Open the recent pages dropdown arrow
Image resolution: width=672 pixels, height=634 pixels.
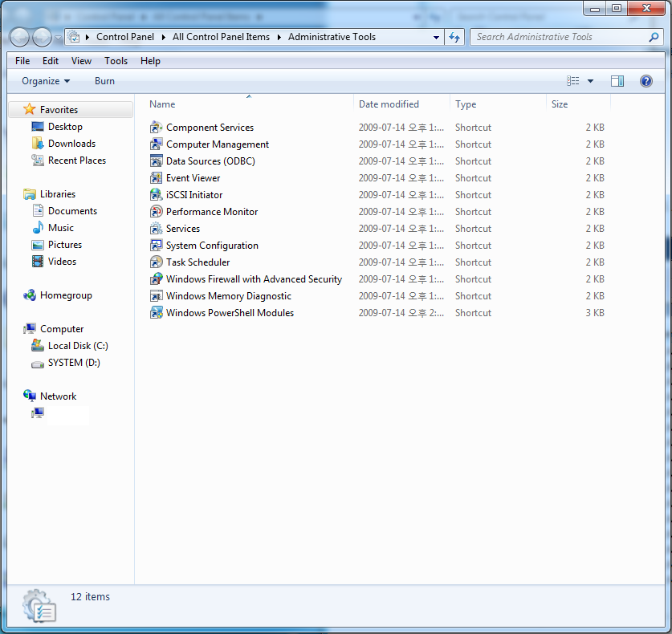pyautogui.click(x=58, y=38)
